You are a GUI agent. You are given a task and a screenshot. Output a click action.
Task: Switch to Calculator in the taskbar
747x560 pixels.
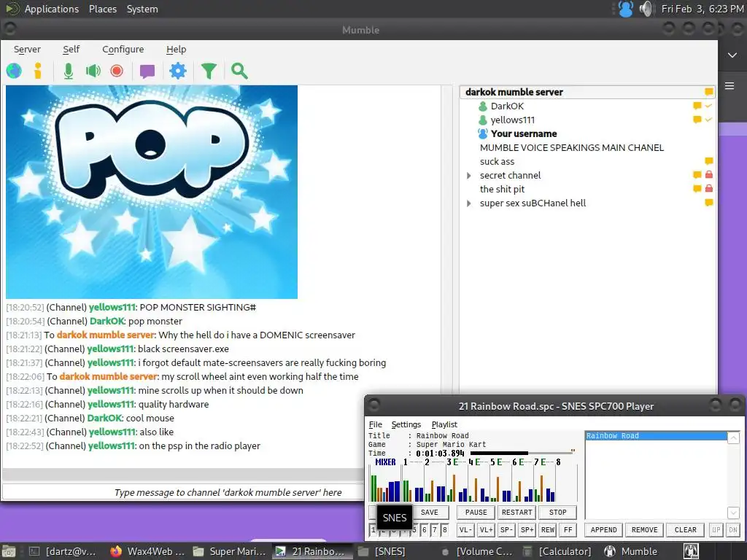pos(558,551)
